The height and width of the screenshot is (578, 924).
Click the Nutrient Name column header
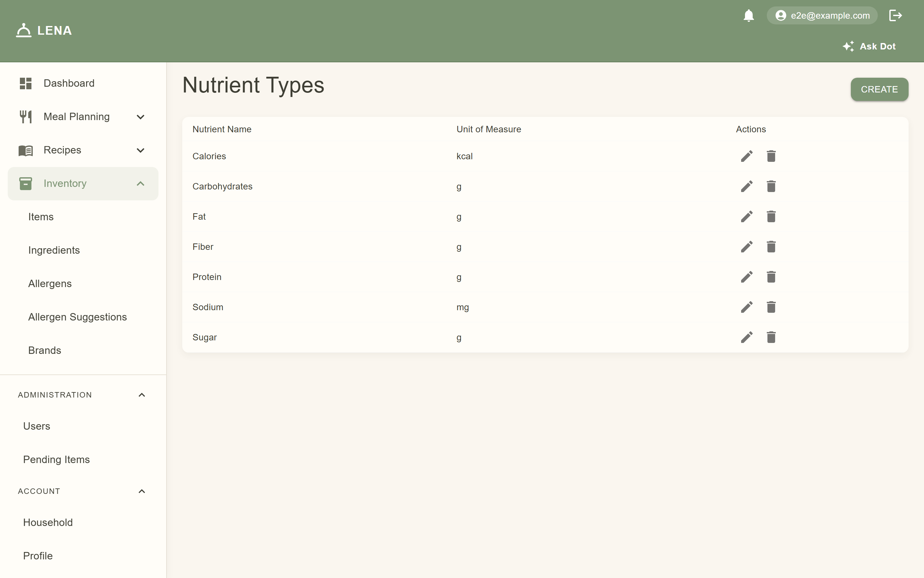(222, 129)
